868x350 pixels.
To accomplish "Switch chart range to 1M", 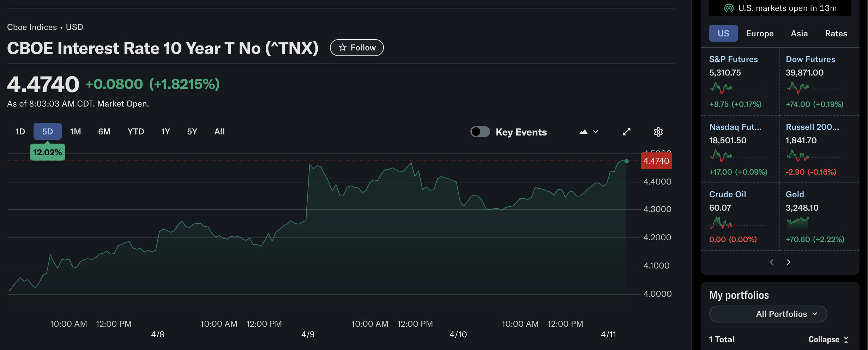I will [x=76, y=132].
